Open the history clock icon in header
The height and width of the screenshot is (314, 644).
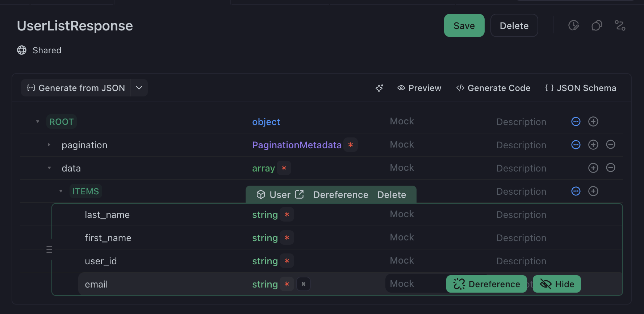pos(573,26)
